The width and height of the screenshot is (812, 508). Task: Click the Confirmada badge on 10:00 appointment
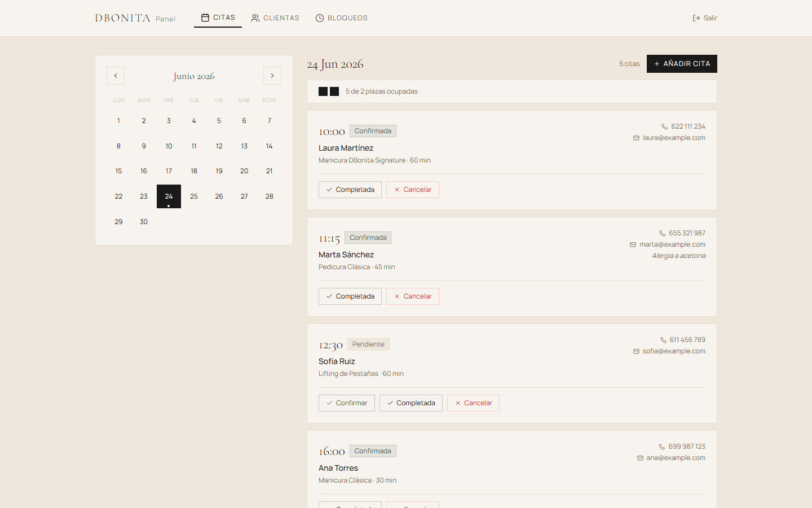coord(373,131)
